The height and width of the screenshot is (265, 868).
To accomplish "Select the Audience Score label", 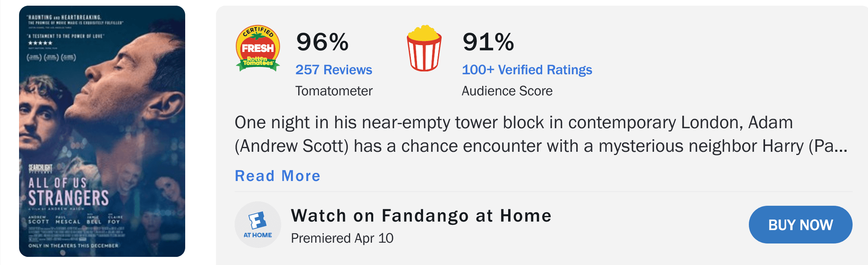I will coord(507,91).
